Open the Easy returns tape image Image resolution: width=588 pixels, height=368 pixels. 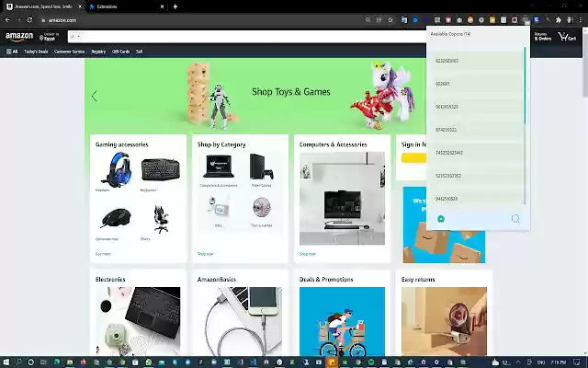coord(444,321)
